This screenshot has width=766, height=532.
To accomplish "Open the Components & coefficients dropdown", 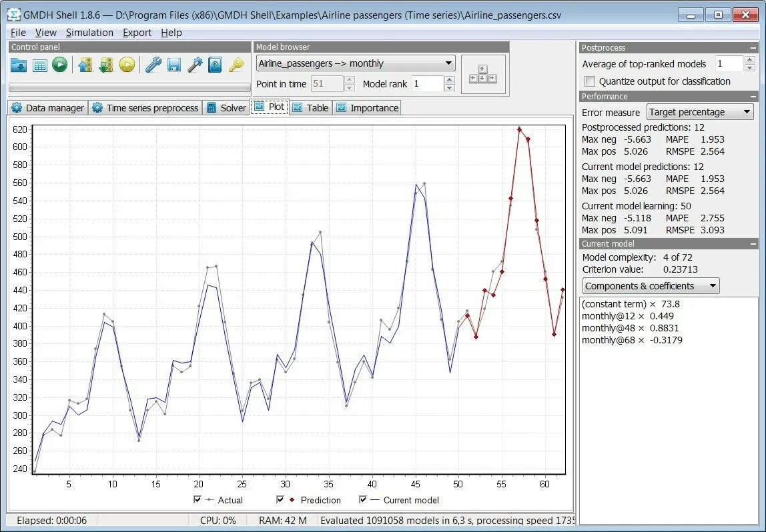I will point(651,286).
